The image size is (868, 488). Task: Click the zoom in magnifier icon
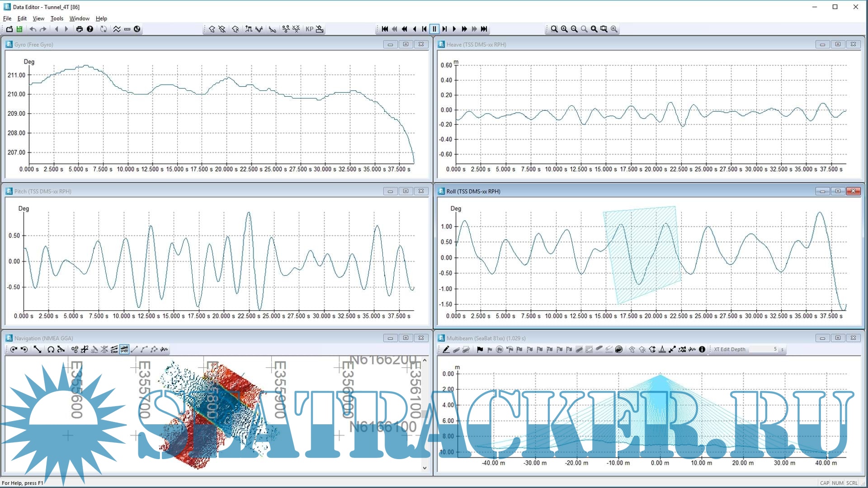point(564,29)
